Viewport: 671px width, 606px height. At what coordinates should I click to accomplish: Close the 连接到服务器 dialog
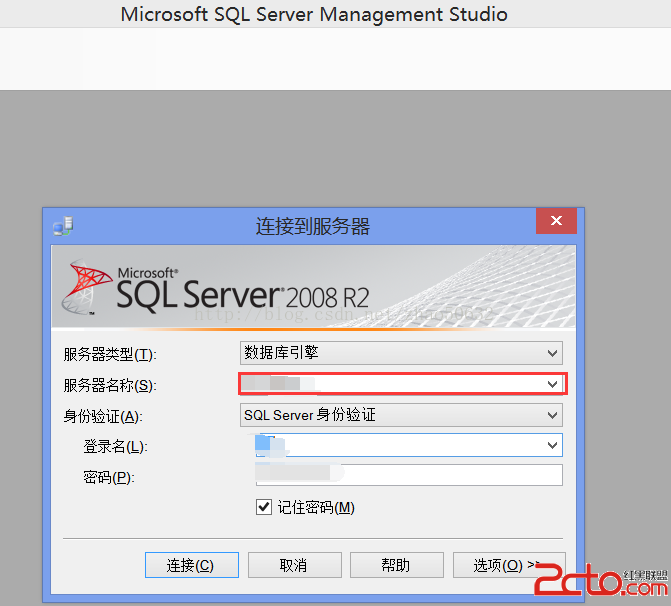click(556, 221)
